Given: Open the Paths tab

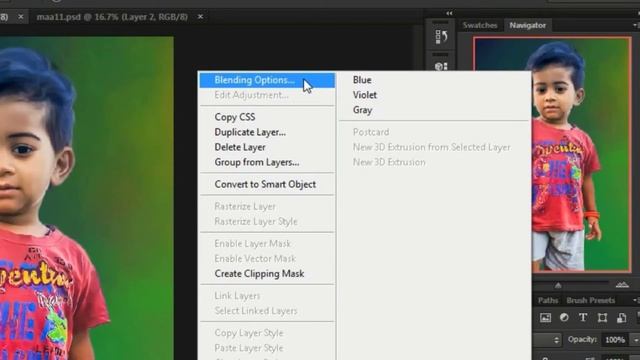Looking at the screenshot, I should click(548, 300).
